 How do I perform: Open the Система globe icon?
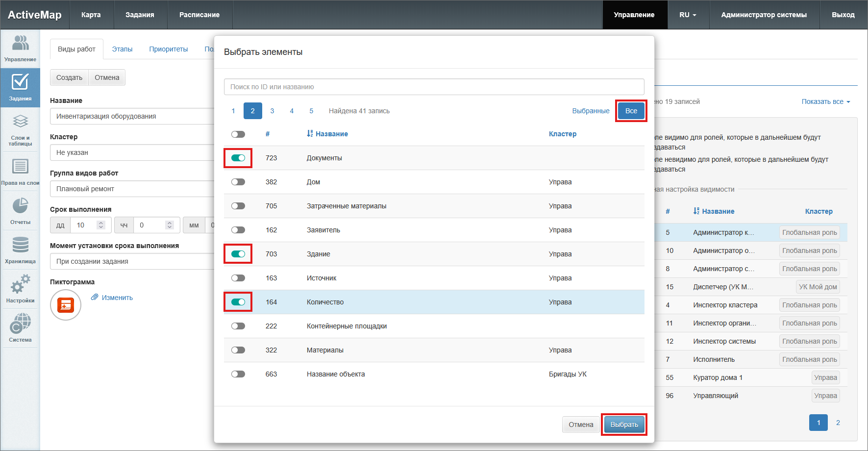20,328
